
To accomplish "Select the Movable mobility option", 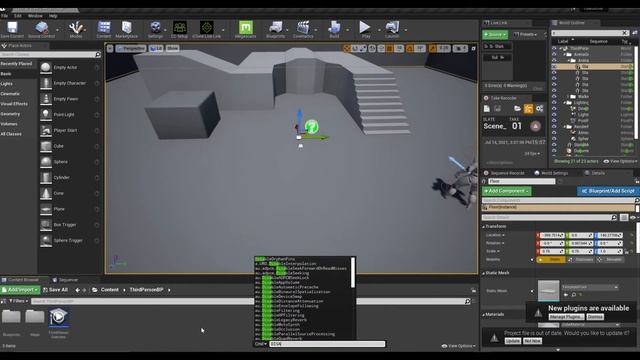I will point(610,260).
